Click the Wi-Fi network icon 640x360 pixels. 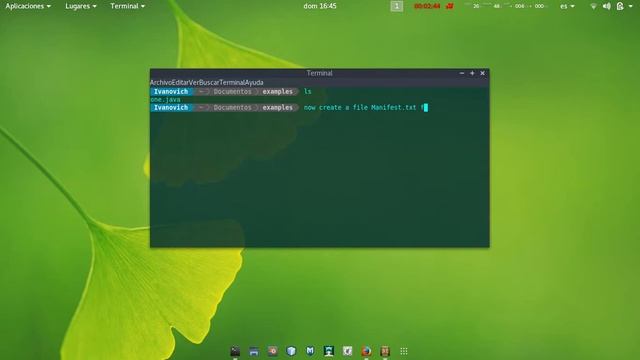pos(593,6)
